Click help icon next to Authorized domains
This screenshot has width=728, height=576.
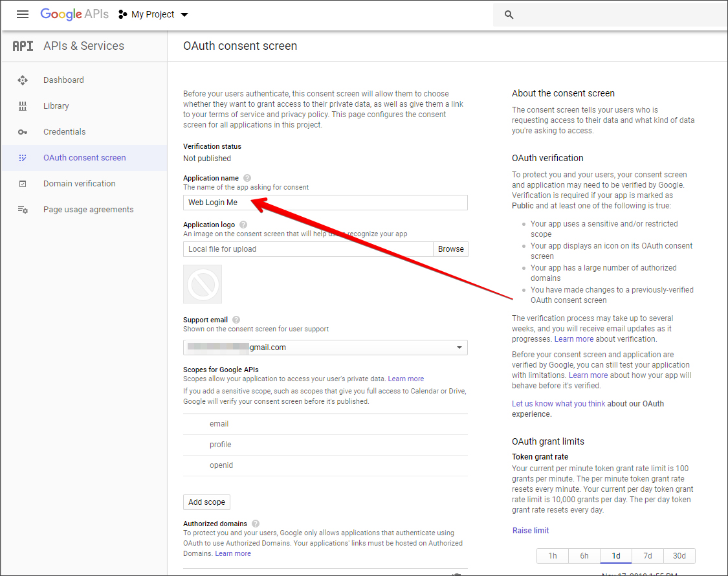coord(256,524)
